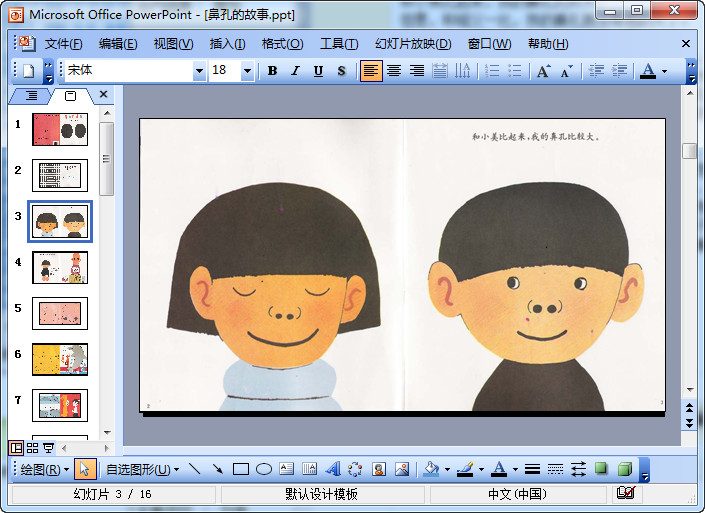The image size is (705, 513).
Task: Switch to the Slides tab
Action: pos(71,95)
